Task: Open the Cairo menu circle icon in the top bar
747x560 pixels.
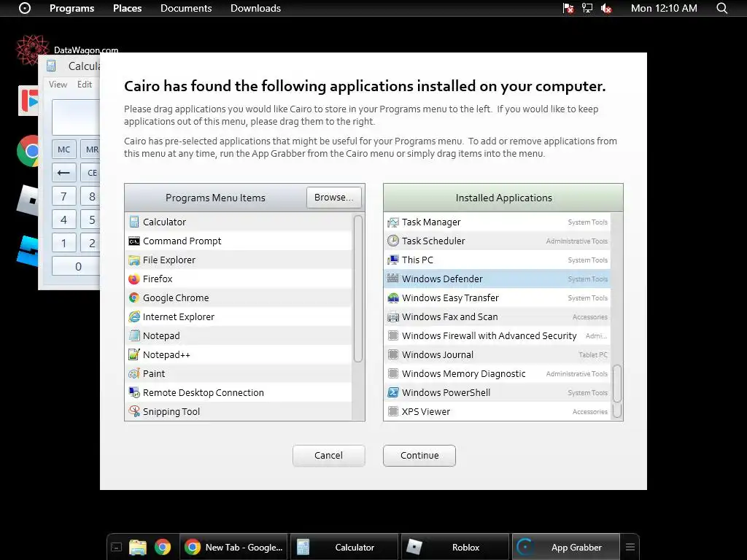Action: coord(25,8)
